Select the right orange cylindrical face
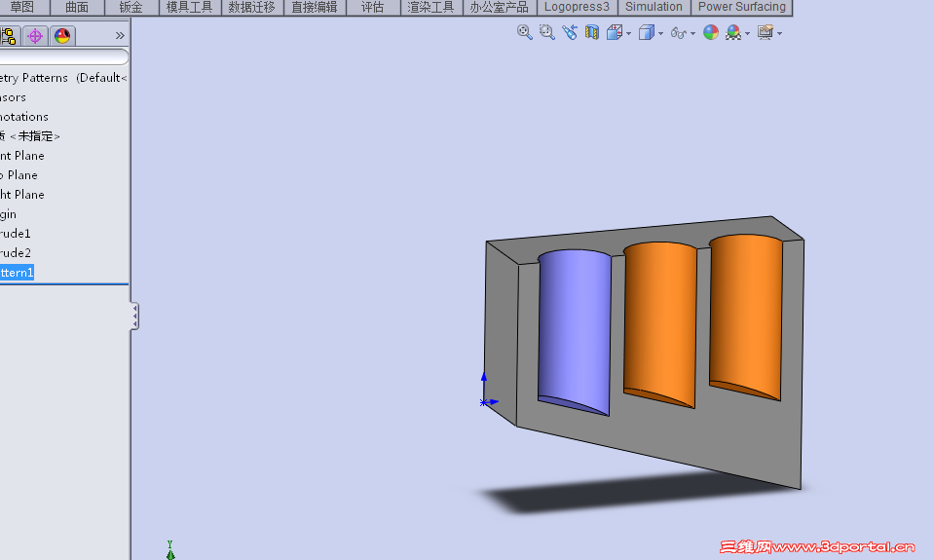This screenshot has width=934, height=560. (746, 317)
